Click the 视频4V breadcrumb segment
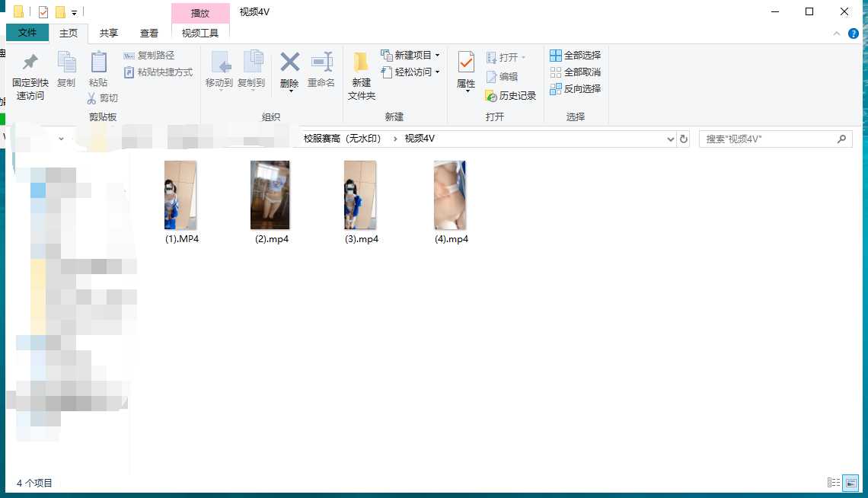This screenshot has width=868, height=498. [x=420, y=139]
